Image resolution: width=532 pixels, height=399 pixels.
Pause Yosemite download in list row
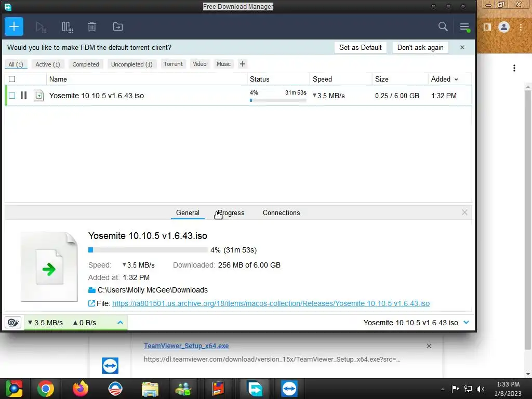23,96
